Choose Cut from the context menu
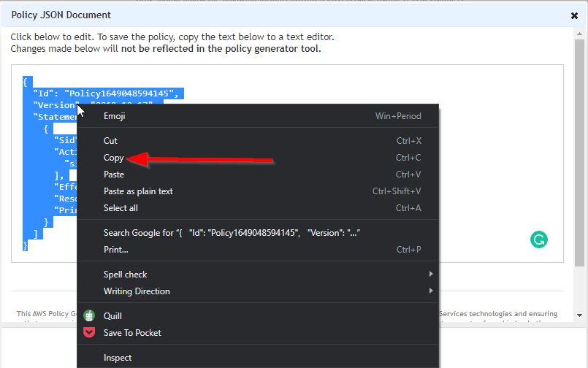 click(x=258, y=141)
